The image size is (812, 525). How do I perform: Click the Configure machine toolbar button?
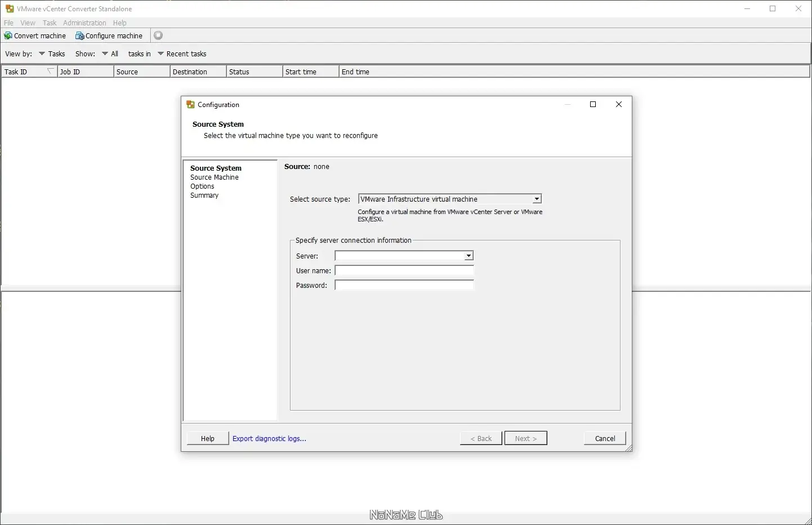[x=109, y=35]
